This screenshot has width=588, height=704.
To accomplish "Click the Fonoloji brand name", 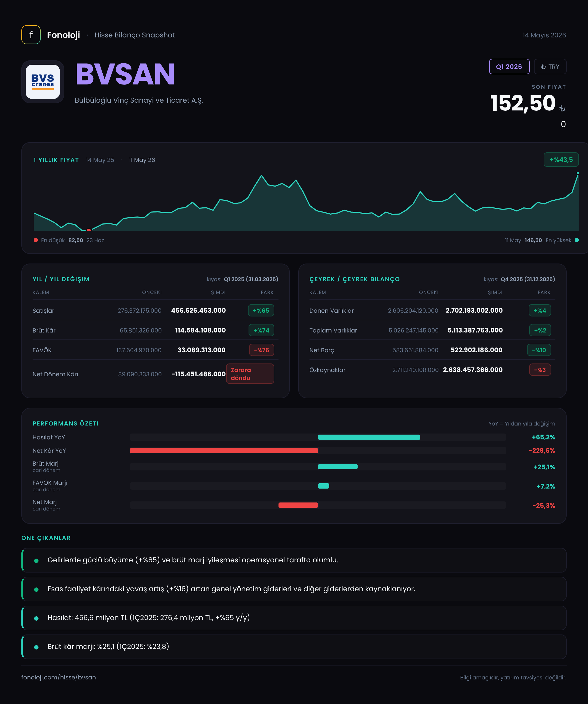I will [63, 35].
